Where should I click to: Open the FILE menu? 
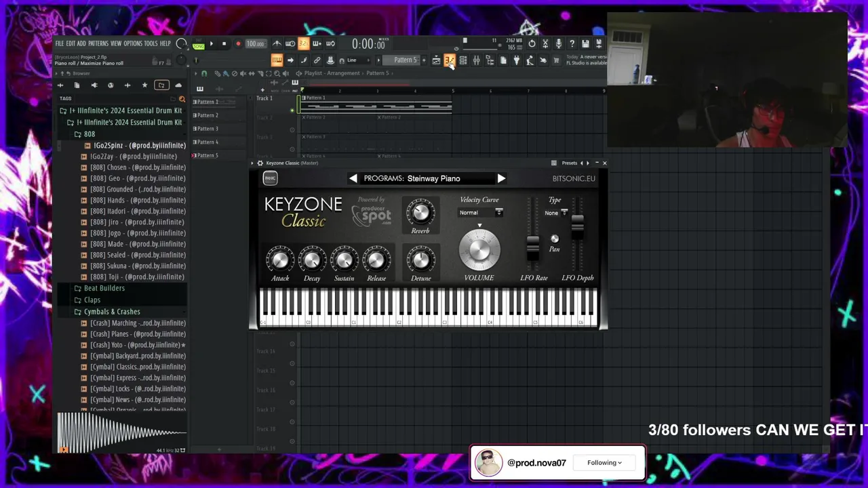tap(60, 44)
